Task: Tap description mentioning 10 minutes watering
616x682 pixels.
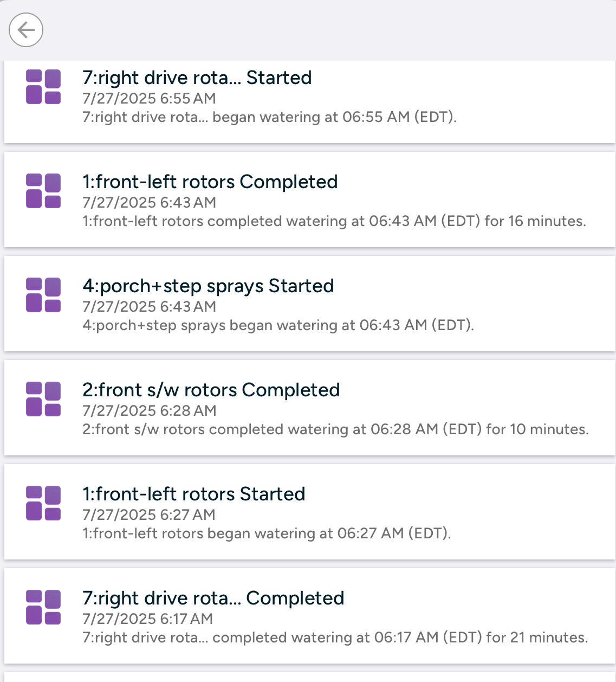Action: click(x=335, y=429)
